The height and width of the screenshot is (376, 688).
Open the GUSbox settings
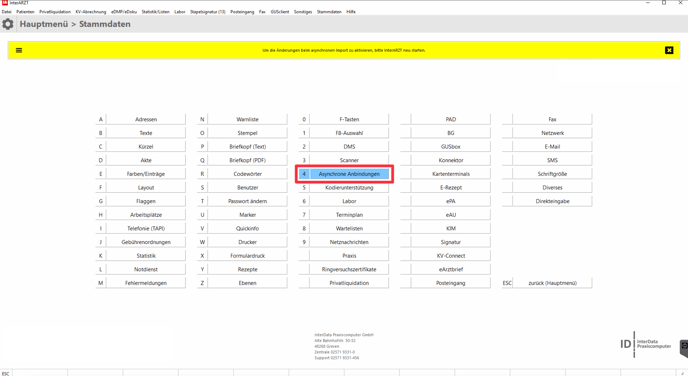tap(451, 147)
